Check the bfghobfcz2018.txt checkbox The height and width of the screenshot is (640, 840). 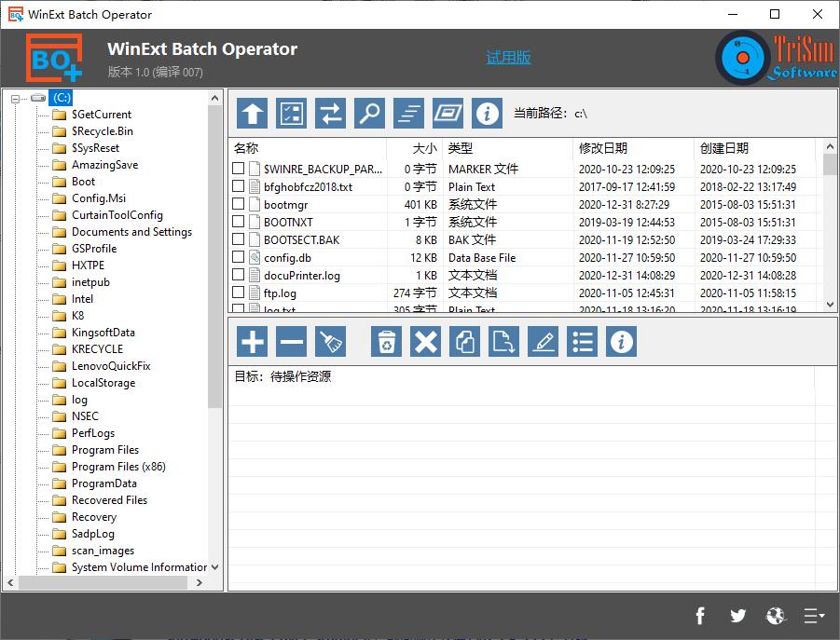239,185
